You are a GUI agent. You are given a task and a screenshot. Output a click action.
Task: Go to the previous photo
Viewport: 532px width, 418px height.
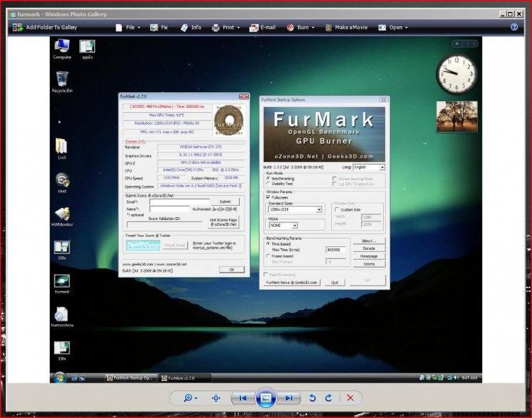(243, 398)
